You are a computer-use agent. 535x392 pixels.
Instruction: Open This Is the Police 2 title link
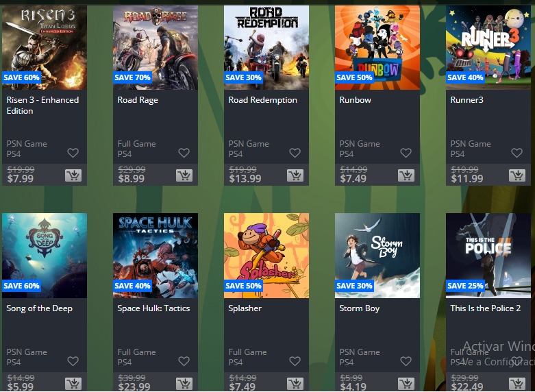pos(485,308)
